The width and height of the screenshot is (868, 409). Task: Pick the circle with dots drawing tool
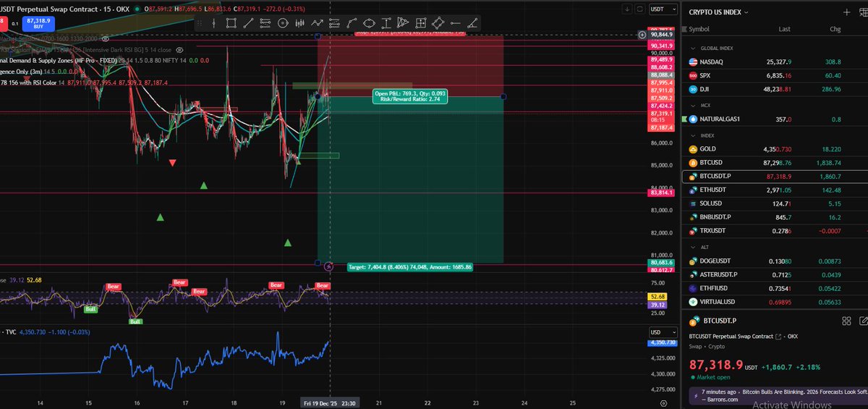point(283,22)
